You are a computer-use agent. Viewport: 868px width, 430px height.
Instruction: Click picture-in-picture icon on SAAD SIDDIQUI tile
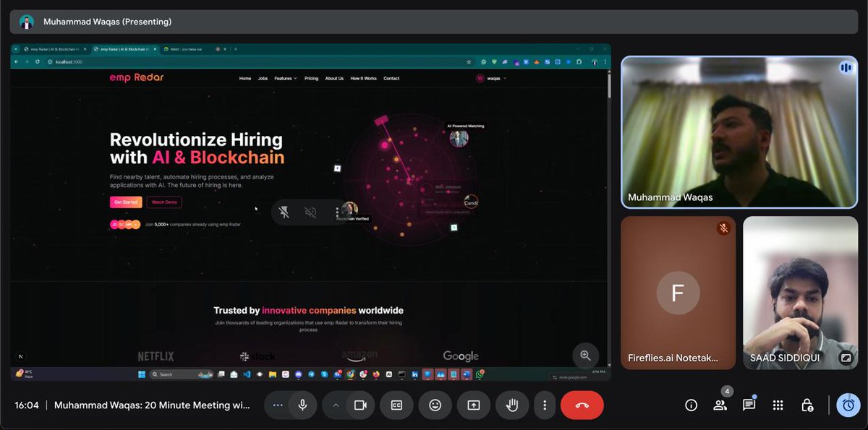846,357
